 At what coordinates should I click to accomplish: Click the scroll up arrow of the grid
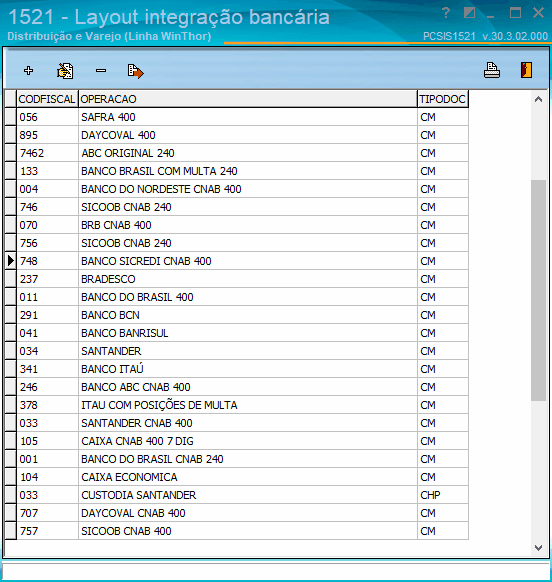pyautogui.click(x=539, y=99)
